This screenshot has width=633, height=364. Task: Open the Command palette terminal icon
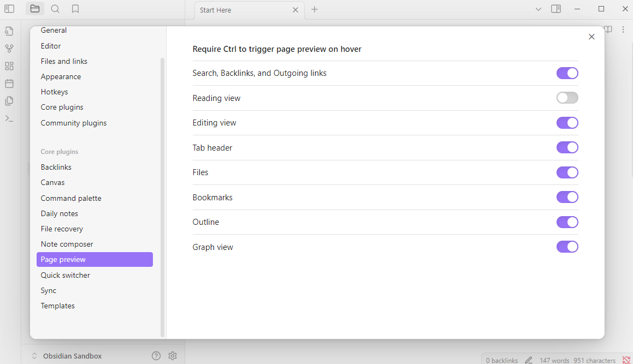[9, 118]
